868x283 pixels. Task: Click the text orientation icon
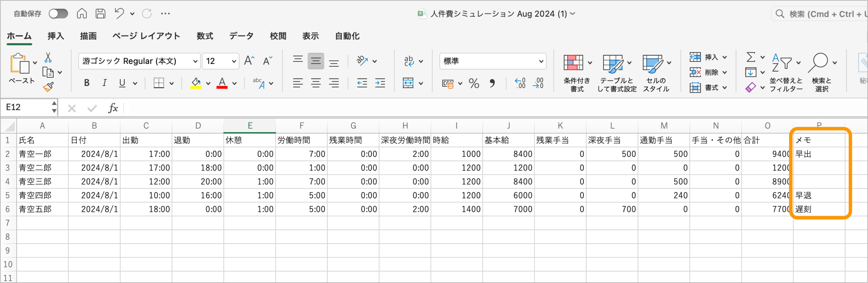tap(362, 61)
